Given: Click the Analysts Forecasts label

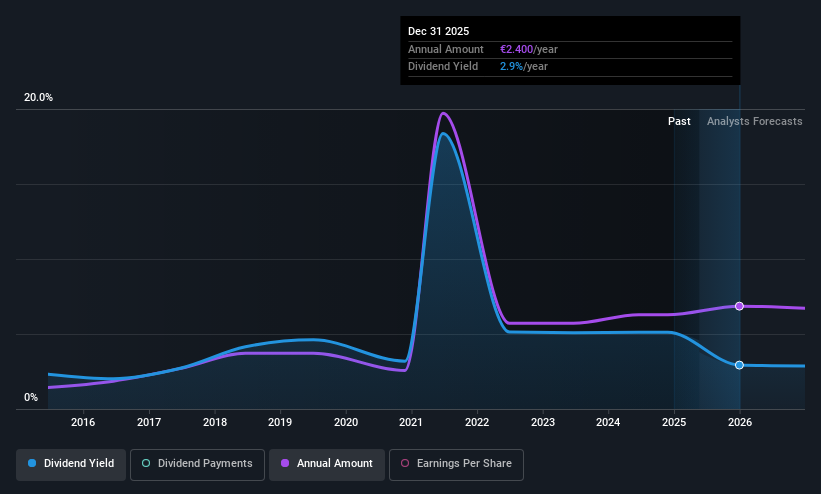Looking at the screenshot, I should click(755, 122).
